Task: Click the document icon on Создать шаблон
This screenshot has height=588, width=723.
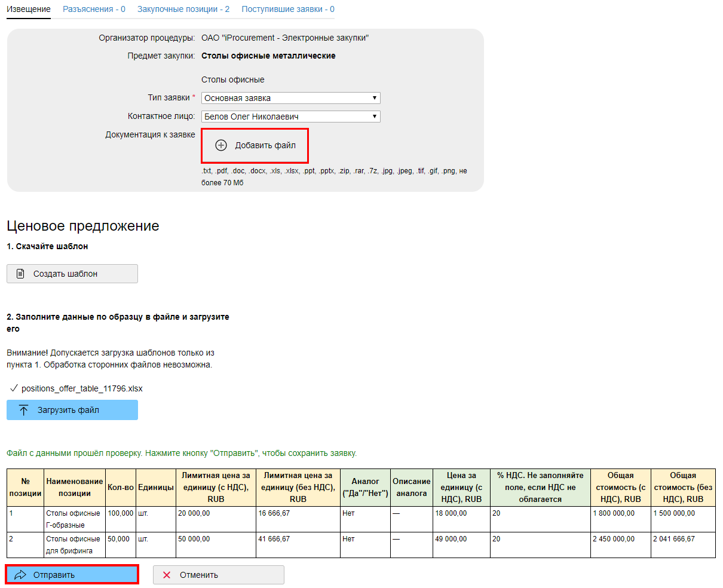Action: click(20, 274)
